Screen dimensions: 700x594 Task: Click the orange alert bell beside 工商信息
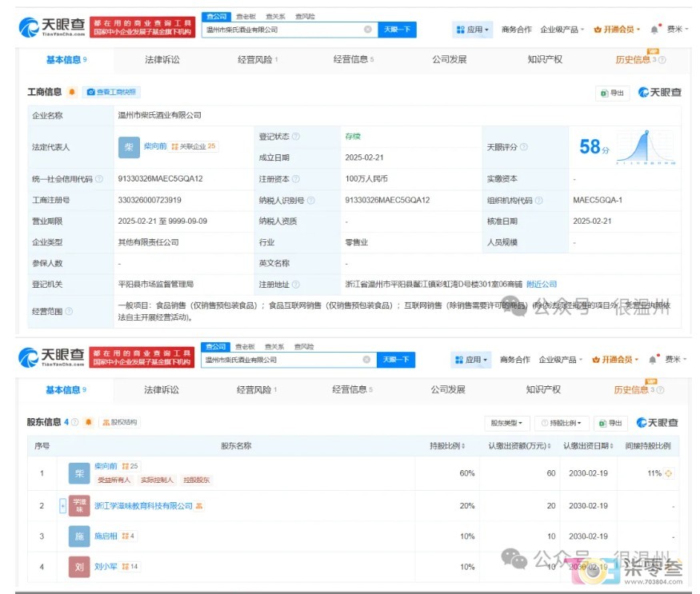(x=71, y=92)
